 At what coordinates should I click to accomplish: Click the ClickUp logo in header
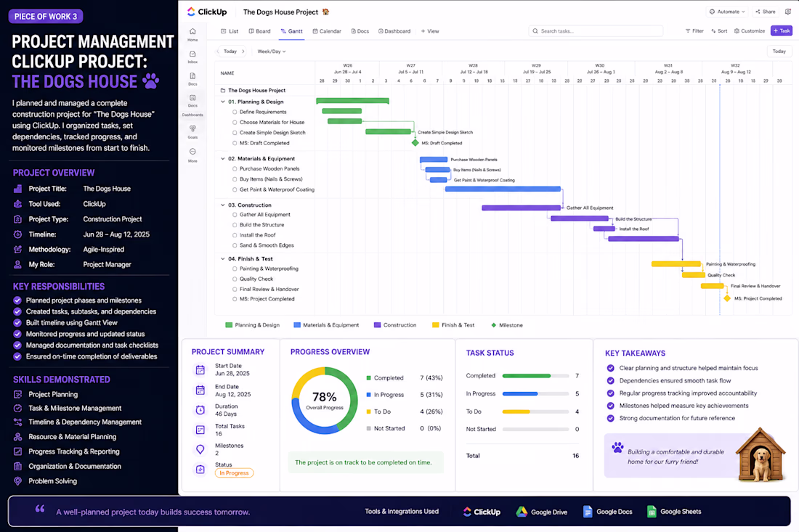pos(207,12)
